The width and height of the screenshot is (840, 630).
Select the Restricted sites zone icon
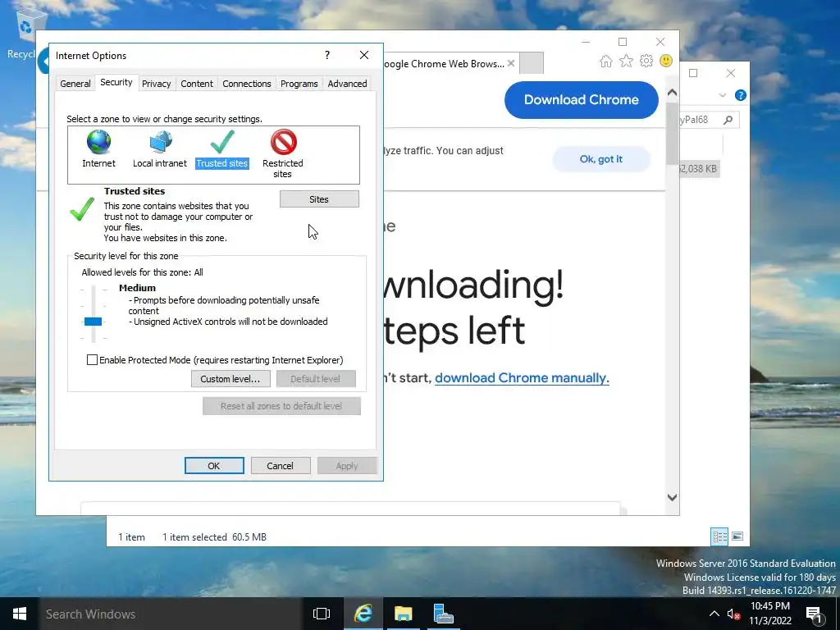[283, 143]
